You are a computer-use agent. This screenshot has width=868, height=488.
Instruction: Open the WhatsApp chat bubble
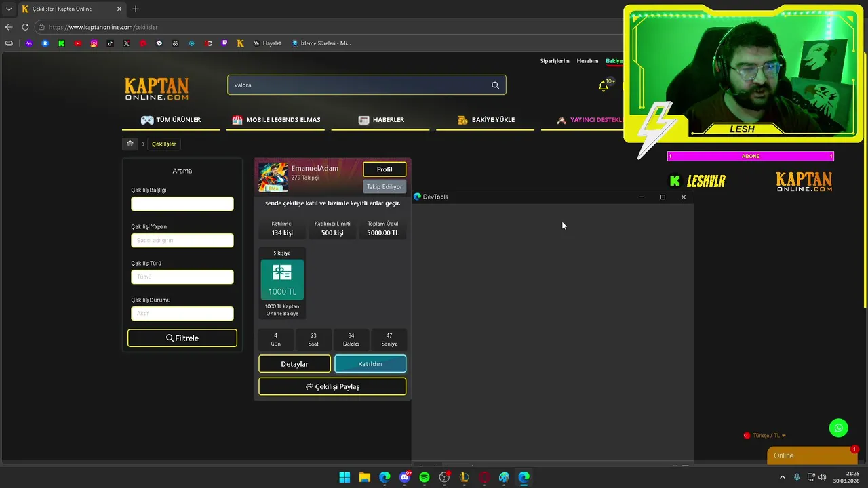pos(839,428)
